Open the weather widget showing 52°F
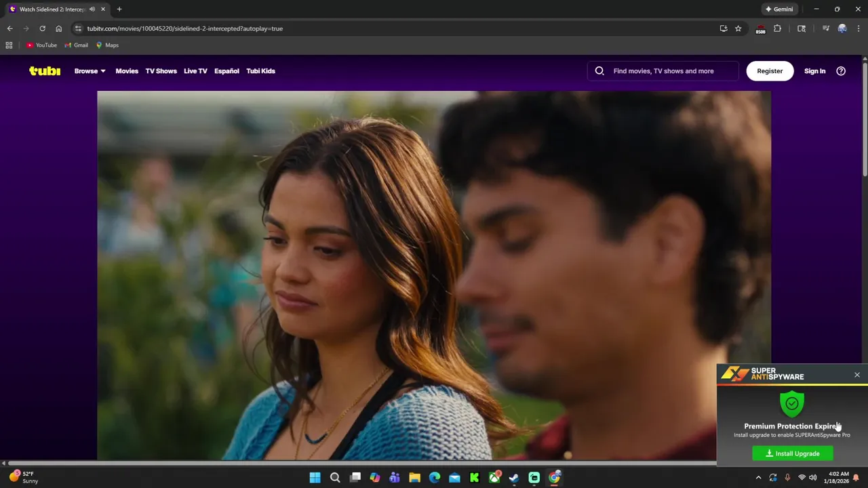Image resolution: width=868 pixels, height=488 pixels. 24,478
